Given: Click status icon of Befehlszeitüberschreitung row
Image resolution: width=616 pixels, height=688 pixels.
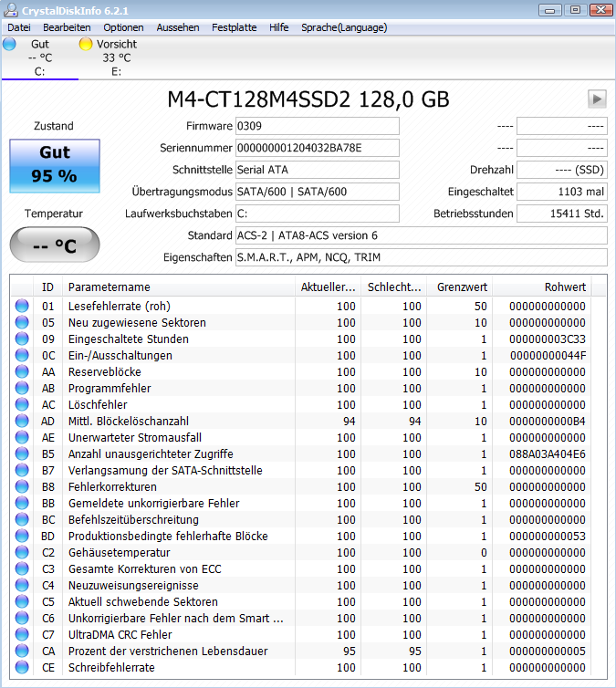Looking at the screenshot, I should point(22,519).
